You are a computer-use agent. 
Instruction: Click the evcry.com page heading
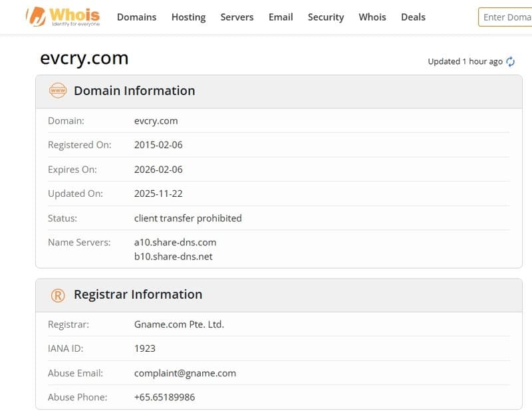pos(84,58)
